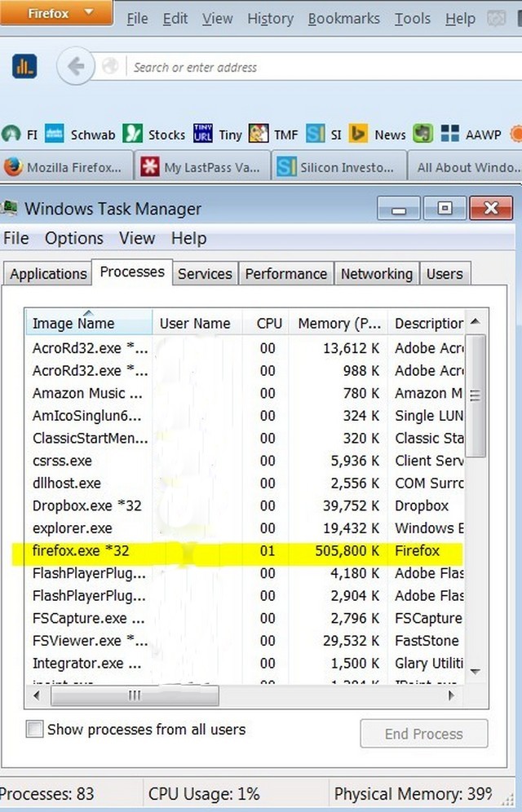Select the ClassicStartMen... process
The width and height of the screenshot is (522, 812).
click(x=244, y=438)
